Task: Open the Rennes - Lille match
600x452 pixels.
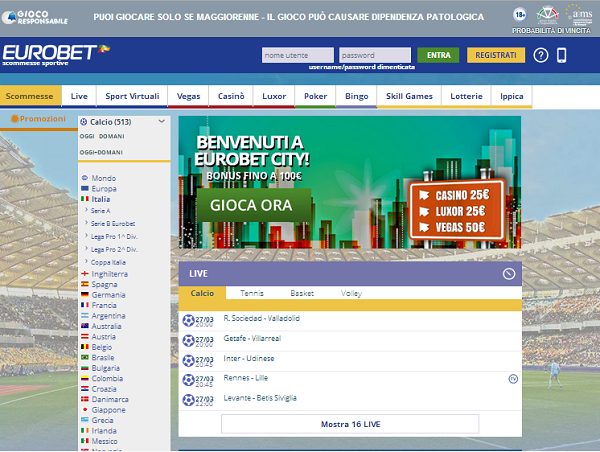Action: [x=246, y=378]
